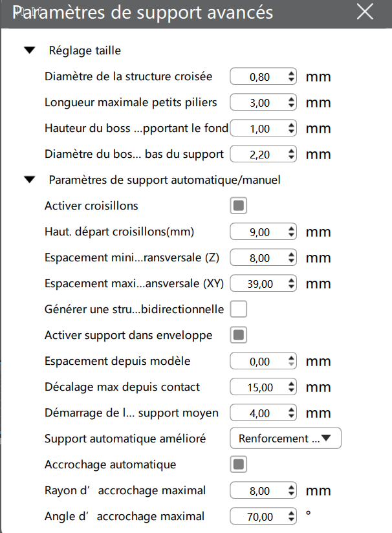Screen dimensions: 392x533
Task: Click Espacement maximal transversale (XY) field
Action: click(259, 284)
